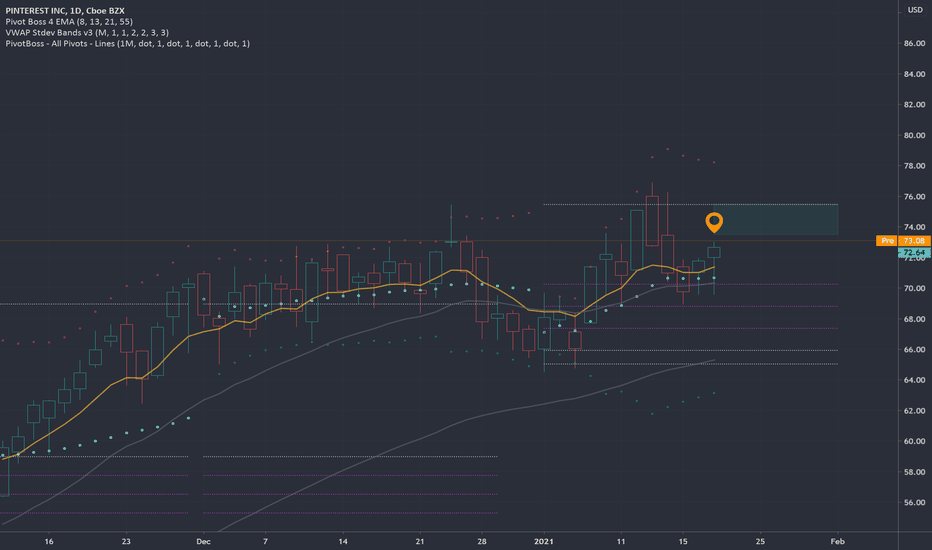Click the Feb label on time axis
The width and height of the screenshot is (932, 550).
coord(837,541)
